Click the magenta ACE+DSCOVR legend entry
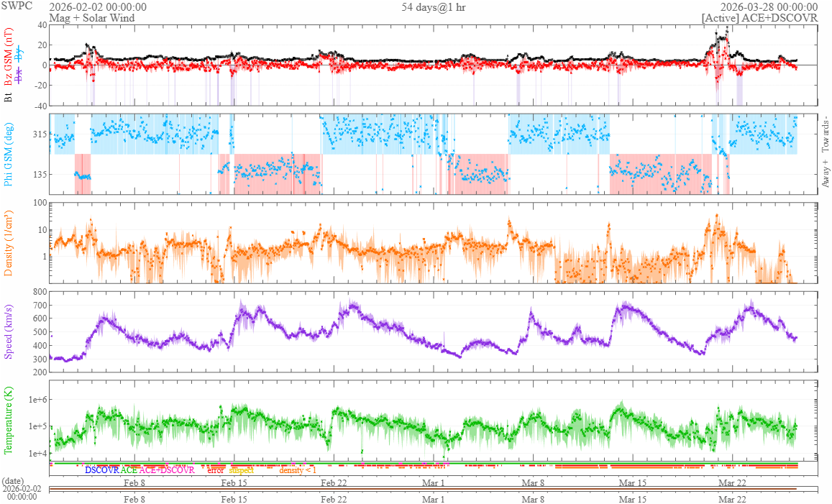The width and height of the screenshot is (832, 504). tap(167, 470)
